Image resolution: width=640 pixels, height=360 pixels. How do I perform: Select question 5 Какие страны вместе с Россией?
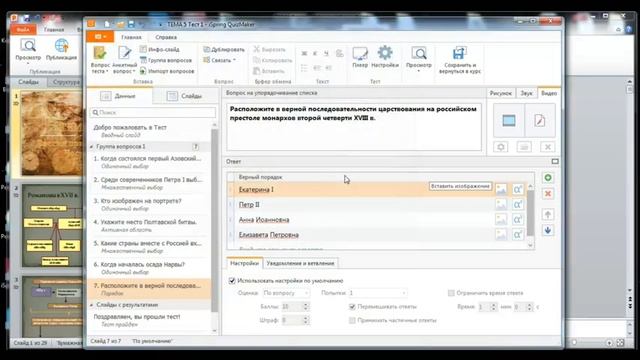click(x=149, y=247)
